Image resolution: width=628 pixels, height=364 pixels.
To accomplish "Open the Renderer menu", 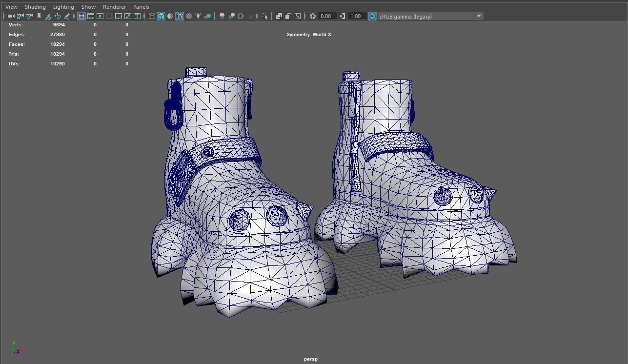I will 114,7.
